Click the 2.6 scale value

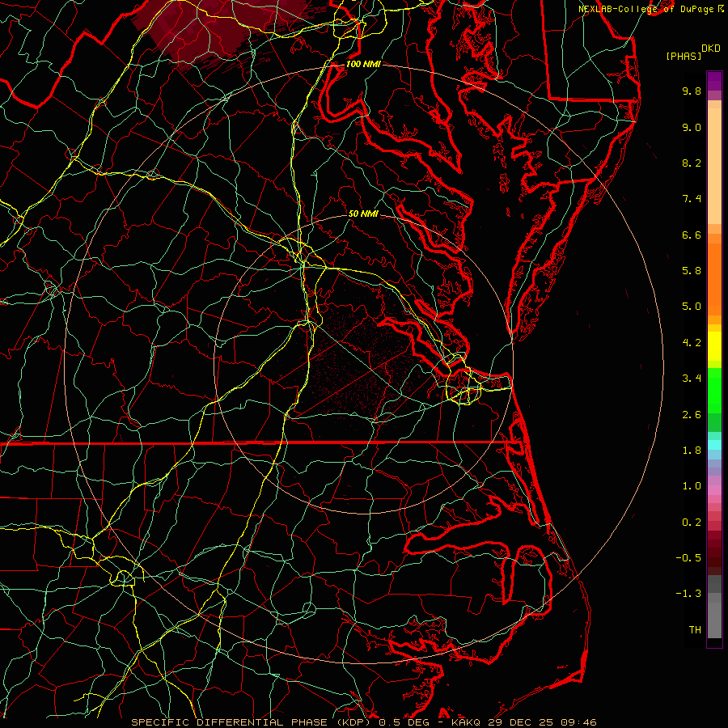coord(692,415)
